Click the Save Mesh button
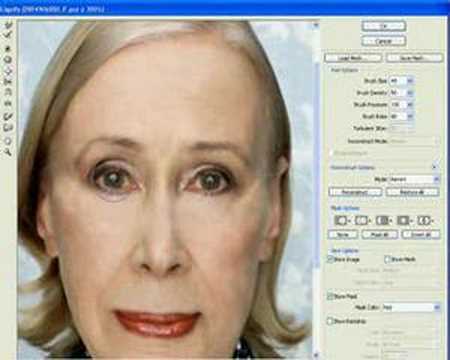 click(x=414, y=58)
